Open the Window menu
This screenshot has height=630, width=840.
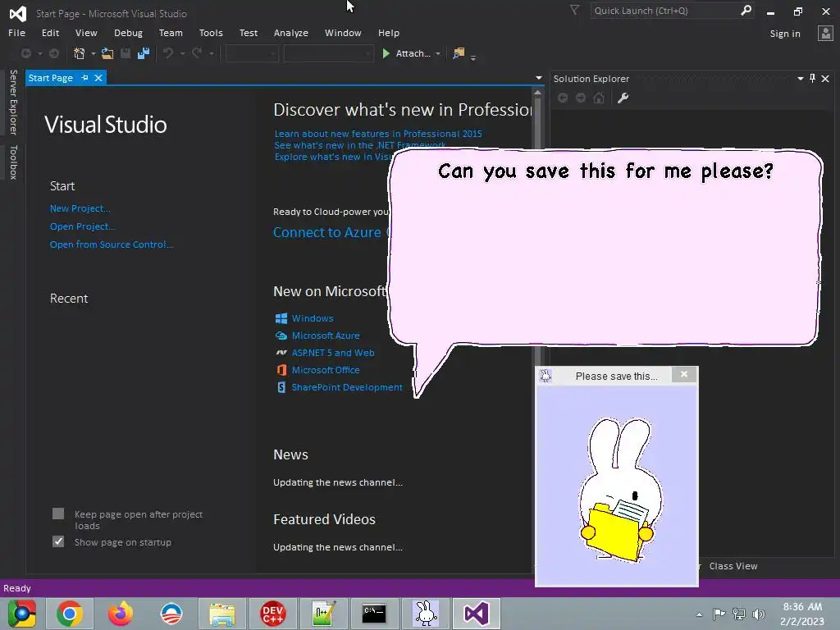click(x=343, y=33)
